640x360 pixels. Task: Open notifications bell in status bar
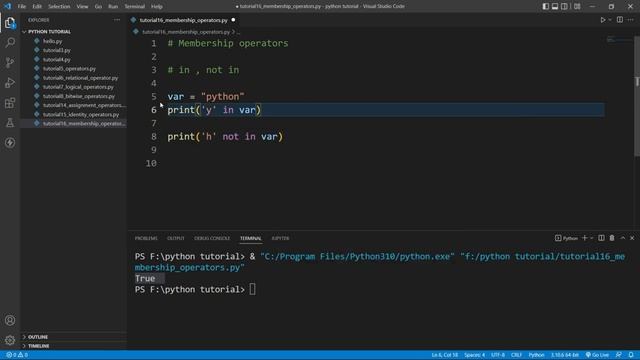[631, 355]
